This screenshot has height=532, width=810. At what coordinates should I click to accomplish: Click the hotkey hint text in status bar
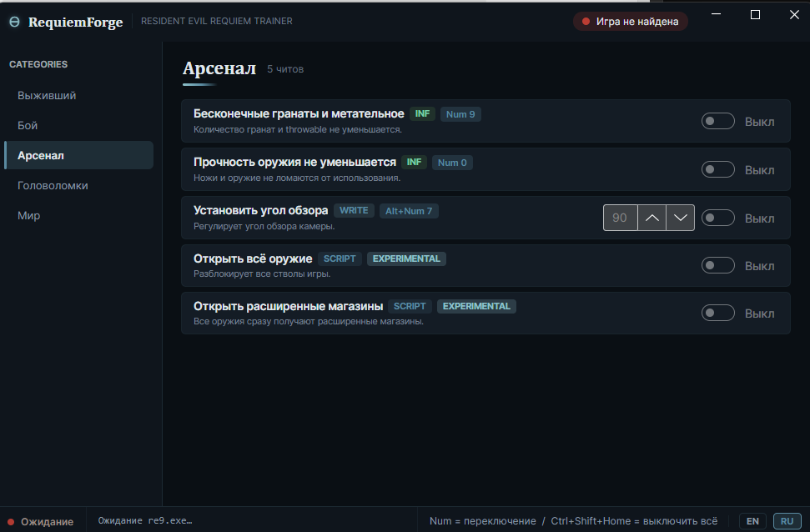pyautogui.click(x=573, y=520)
